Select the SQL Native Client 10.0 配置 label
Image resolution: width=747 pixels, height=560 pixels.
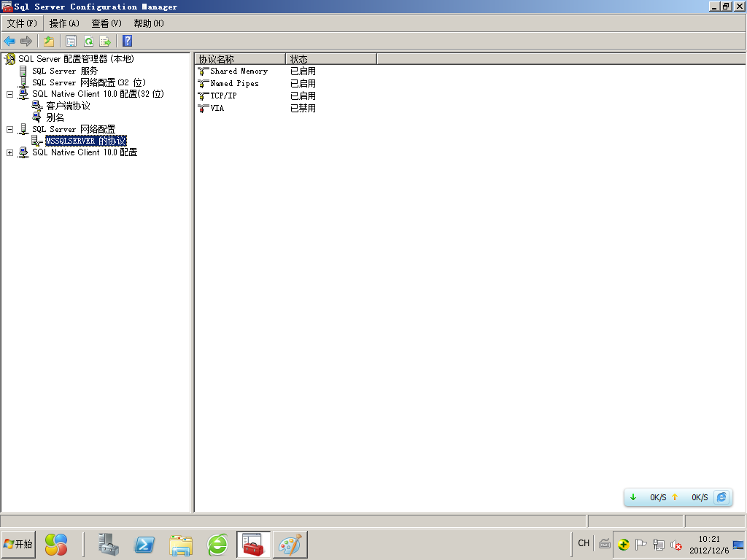pos(85,152)
